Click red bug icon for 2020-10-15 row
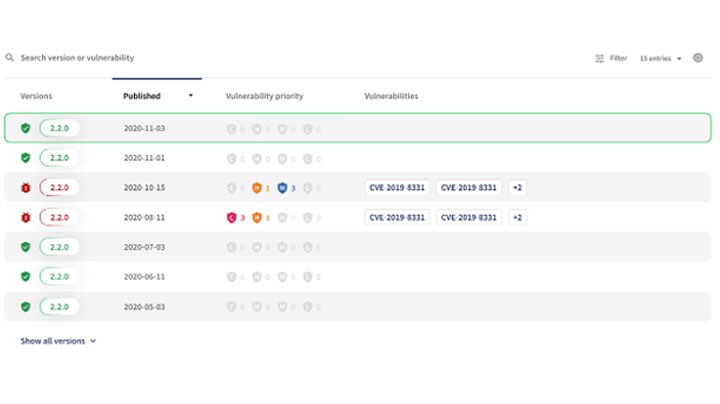This screenshot has width=720, height=404. 26,188
